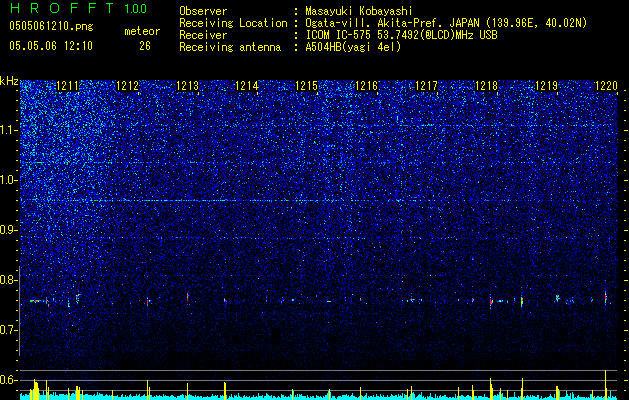The image size is (629, 400).
Task: Click the HROFFT 1.0.0 title text
Action: coord(78,8)
